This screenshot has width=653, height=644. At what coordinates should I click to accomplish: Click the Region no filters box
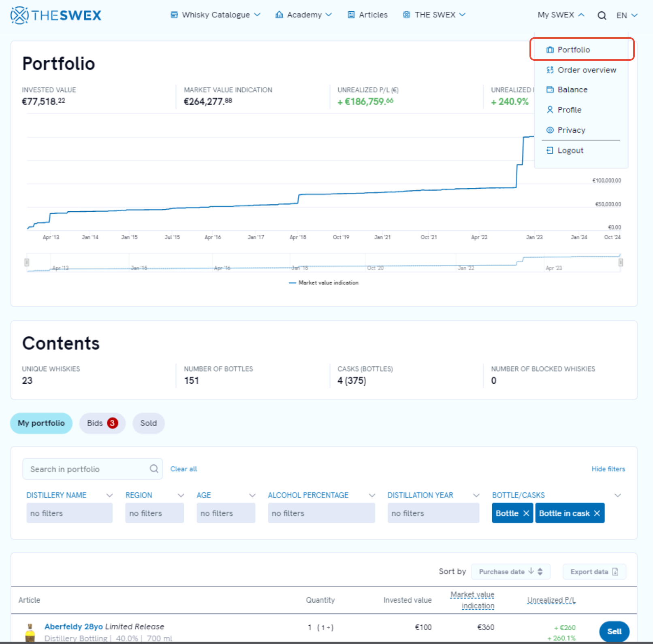154,513
